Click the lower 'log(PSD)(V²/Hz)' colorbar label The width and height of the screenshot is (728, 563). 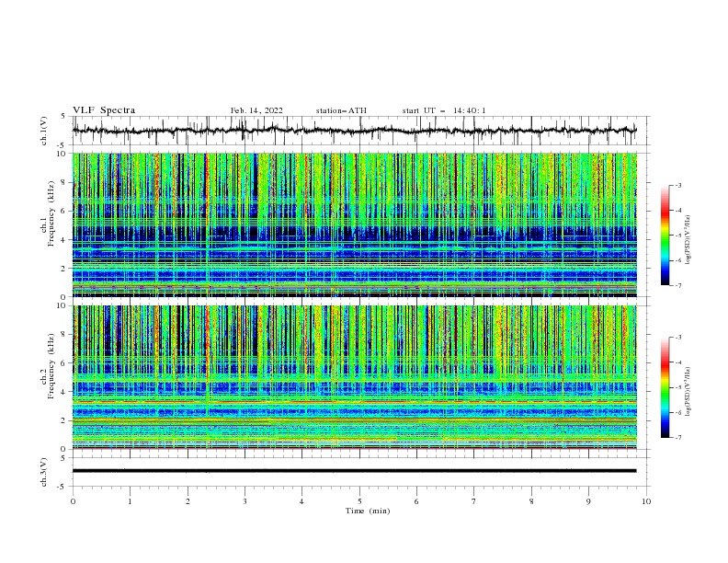(x=688, y=391)
